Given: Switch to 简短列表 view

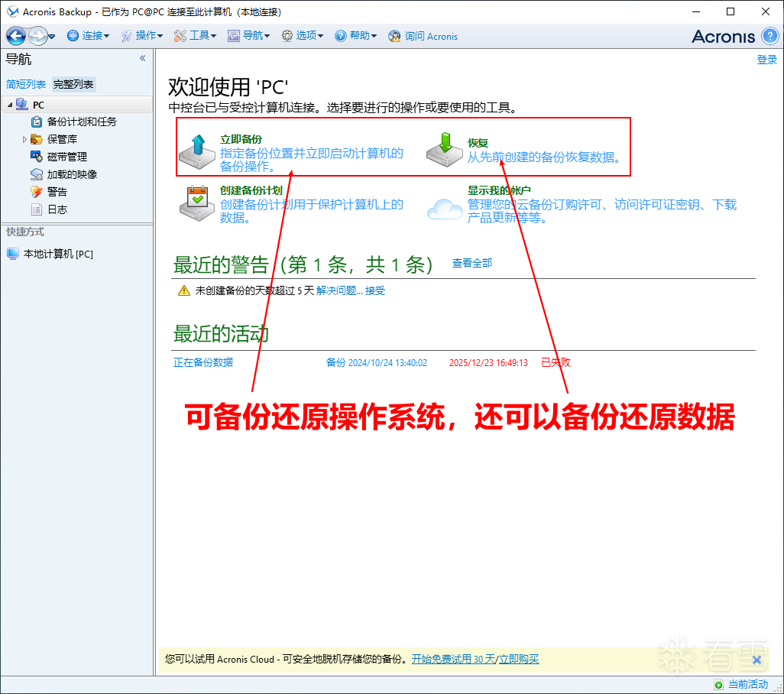Looking at the screenshot, I should [25, 84].
